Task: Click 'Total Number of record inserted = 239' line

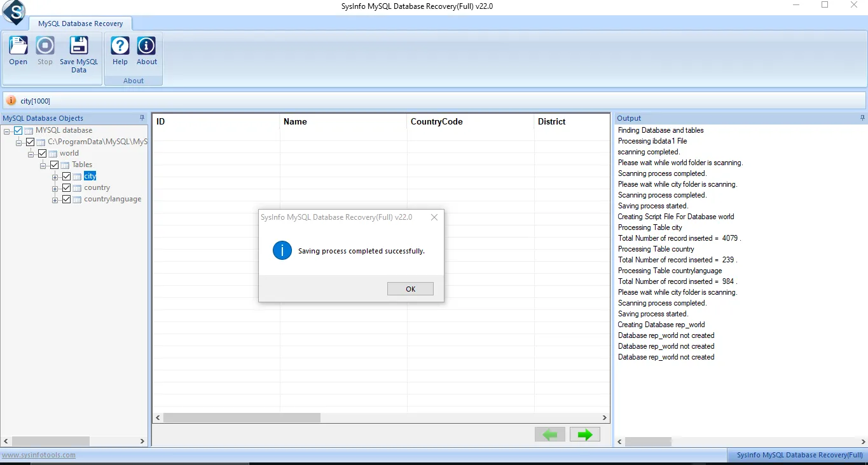Action: click(678, 260)
